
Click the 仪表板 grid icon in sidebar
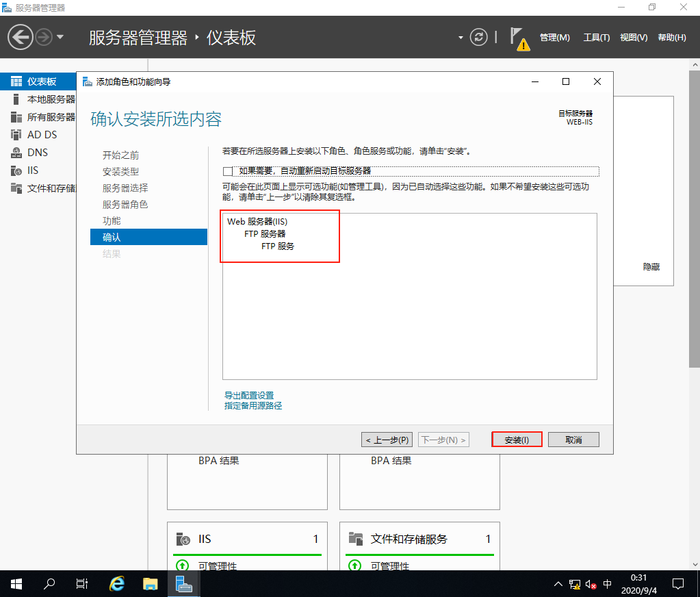[16, 81]
